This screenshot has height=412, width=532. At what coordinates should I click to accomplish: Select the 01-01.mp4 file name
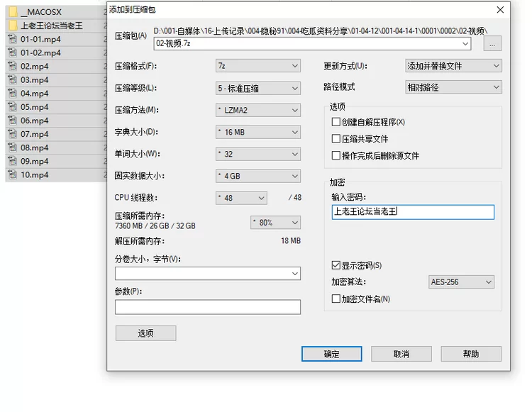click(40, 39)
